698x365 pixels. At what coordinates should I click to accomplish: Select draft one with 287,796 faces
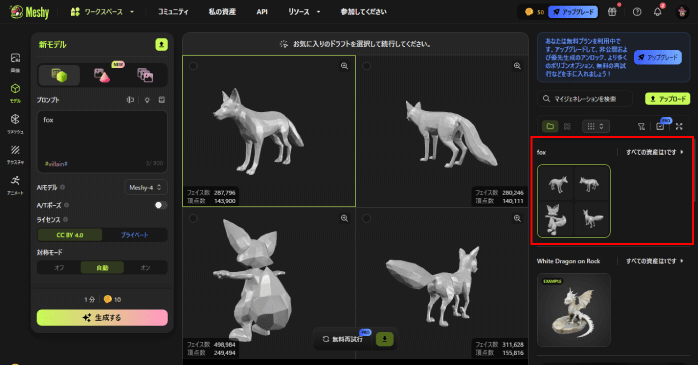coord(193,66)
